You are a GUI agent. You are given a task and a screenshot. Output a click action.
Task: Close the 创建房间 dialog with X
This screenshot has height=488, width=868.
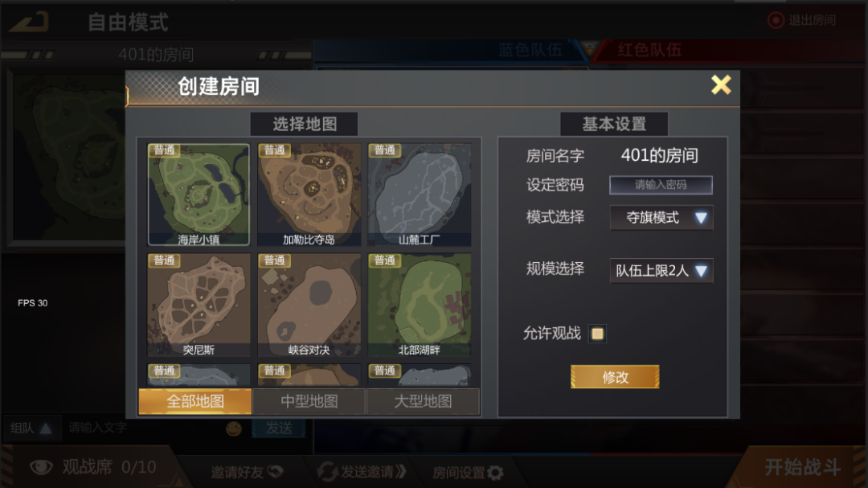[721, 85]
